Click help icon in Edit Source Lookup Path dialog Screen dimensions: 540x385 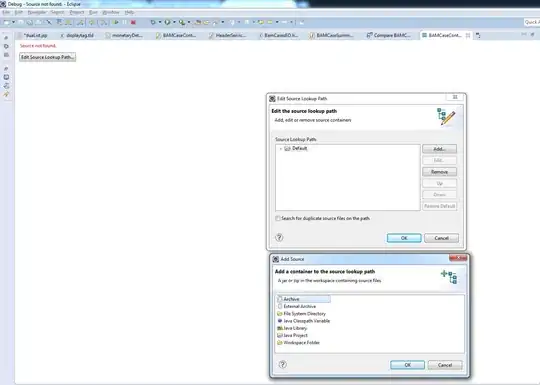pos(279,237)
